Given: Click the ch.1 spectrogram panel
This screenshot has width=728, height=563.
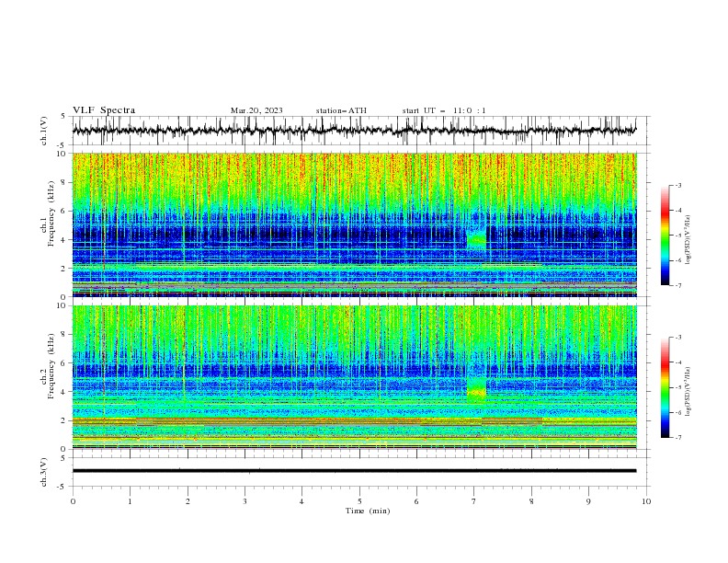Looking at the screenshot, I should point(354,224).
